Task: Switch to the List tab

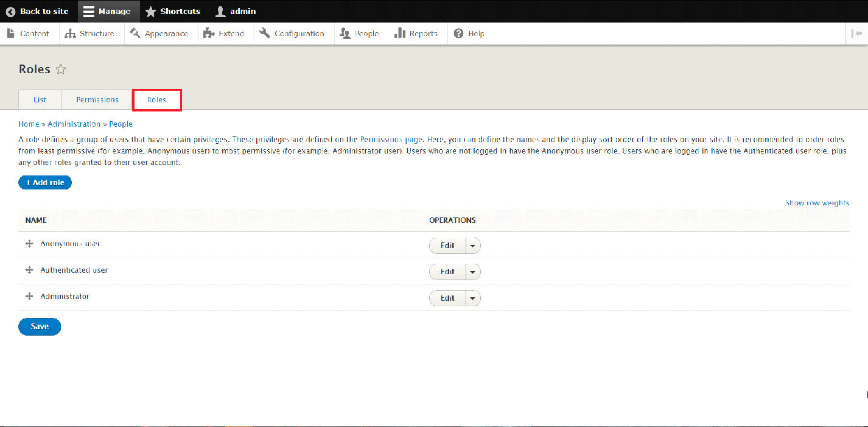Action: click(40, 100)
